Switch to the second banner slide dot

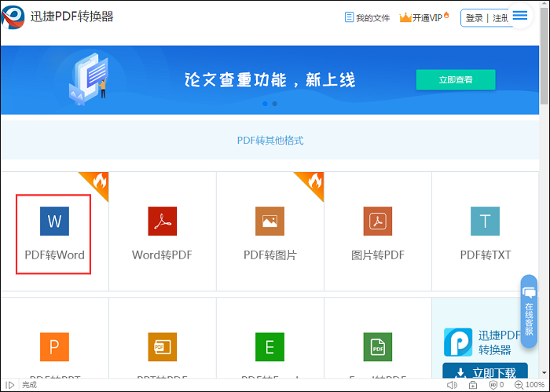274,103
